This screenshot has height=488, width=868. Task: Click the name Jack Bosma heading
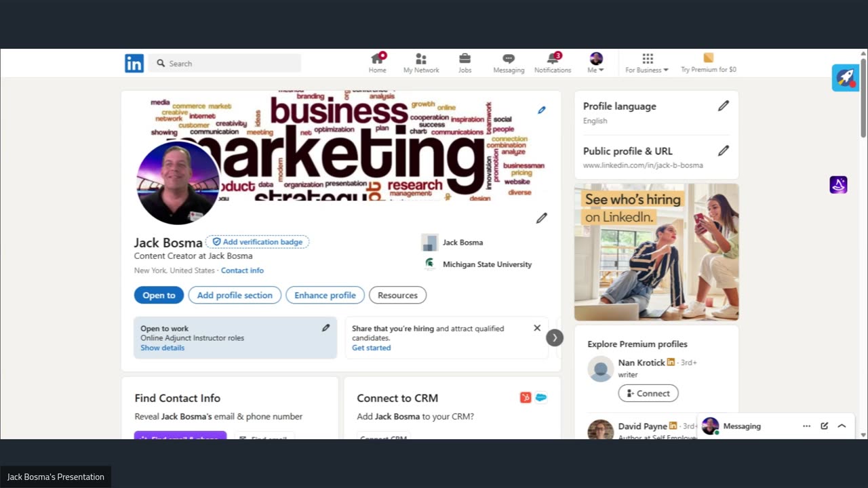point(168,242)
